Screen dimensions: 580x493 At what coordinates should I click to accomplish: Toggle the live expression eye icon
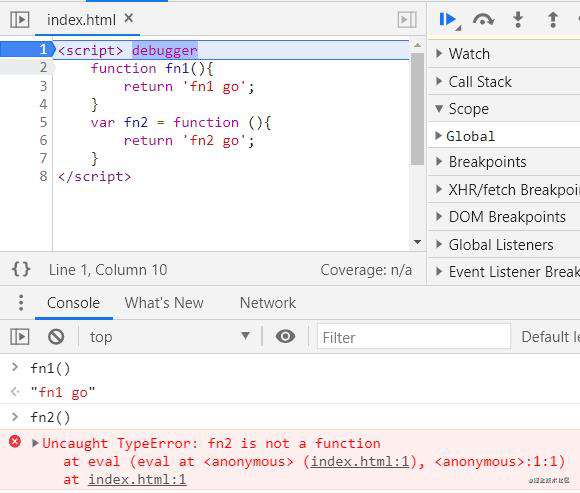coord(285,337)
